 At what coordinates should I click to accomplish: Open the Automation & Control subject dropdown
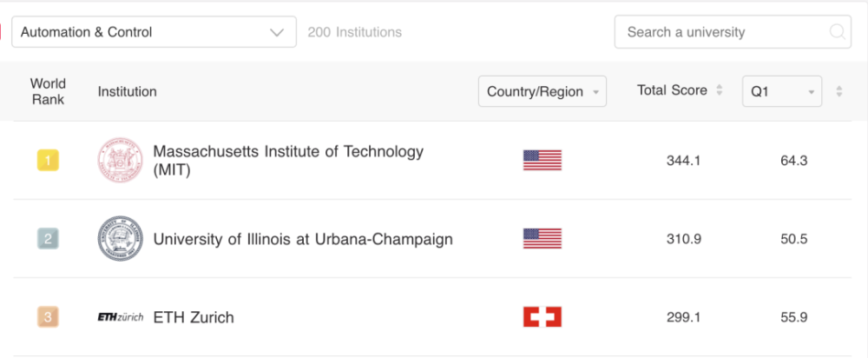(x=154, y=32)
